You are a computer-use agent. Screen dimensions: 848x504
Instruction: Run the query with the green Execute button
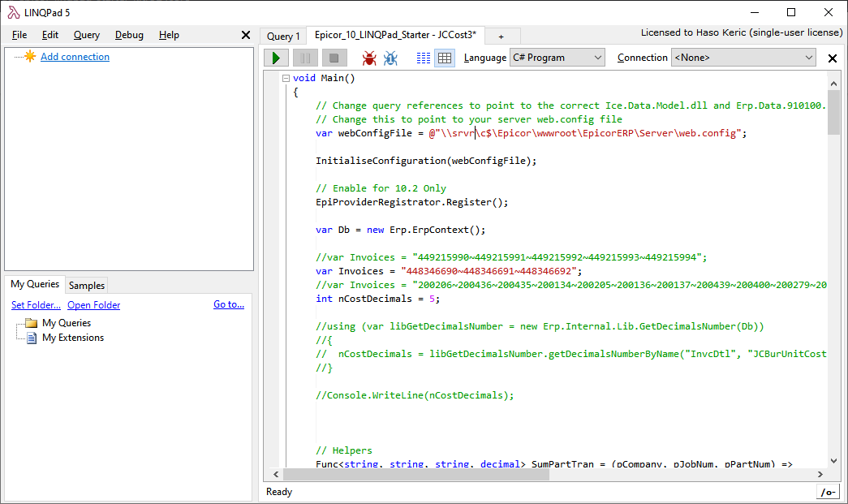[277, 58]
